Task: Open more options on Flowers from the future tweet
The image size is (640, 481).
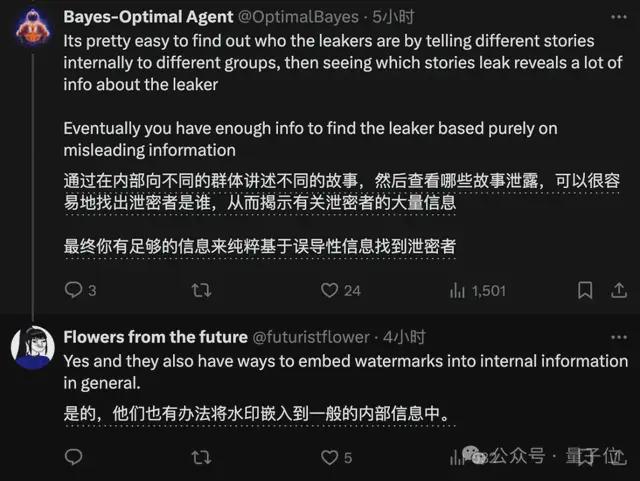Action: tap(619, 337)
